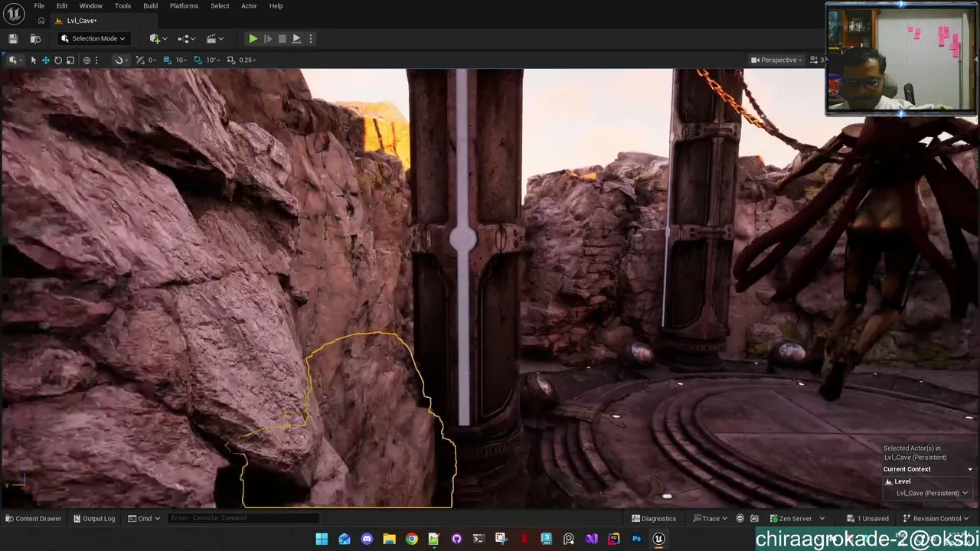The image size is (980, 551).
Task: Open the add actor quick menu
Action: [157, 39]
